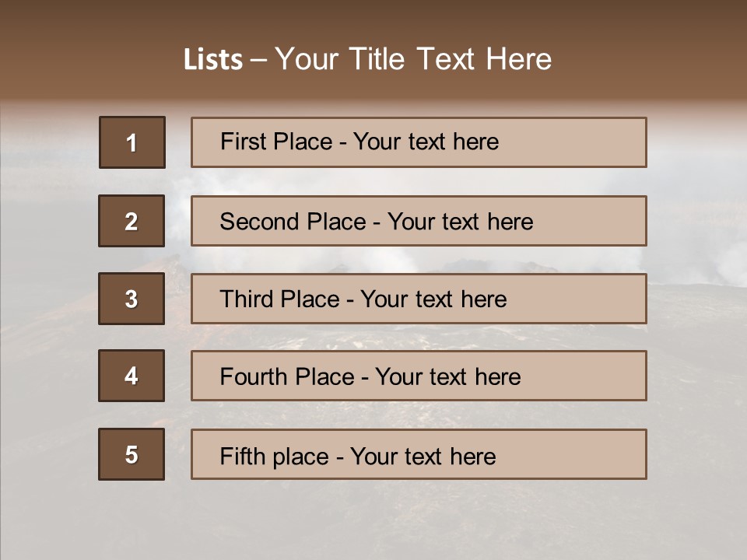
Task: Click "Your text here" in First Place row
Action: tap(426, 142)
